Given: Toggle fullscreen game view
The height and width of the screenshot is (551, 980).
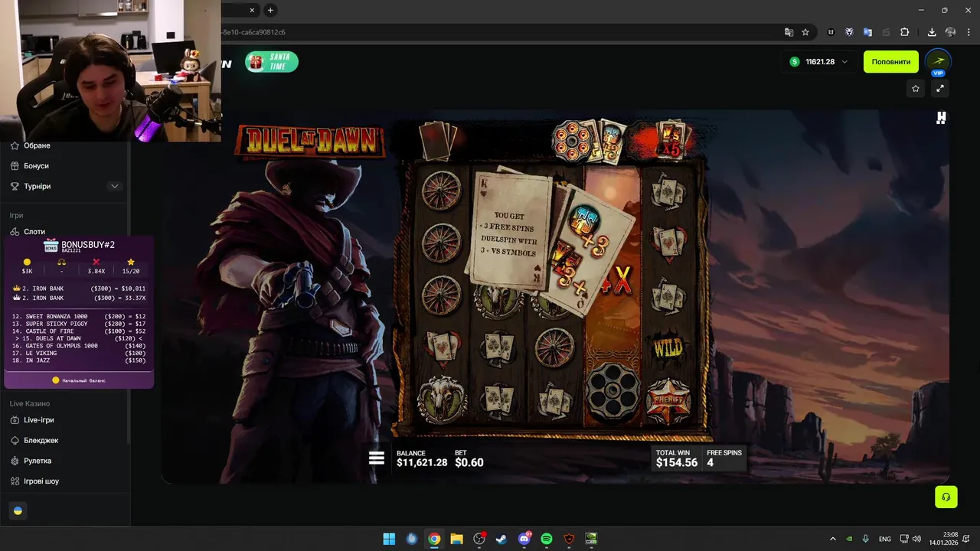Looking at the screenshot, I should 940,89.
